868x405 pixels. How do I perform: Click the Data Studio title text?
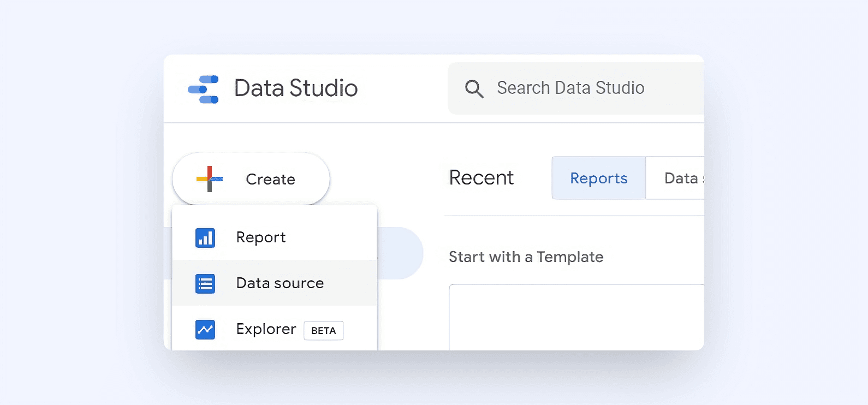[296, 88]
